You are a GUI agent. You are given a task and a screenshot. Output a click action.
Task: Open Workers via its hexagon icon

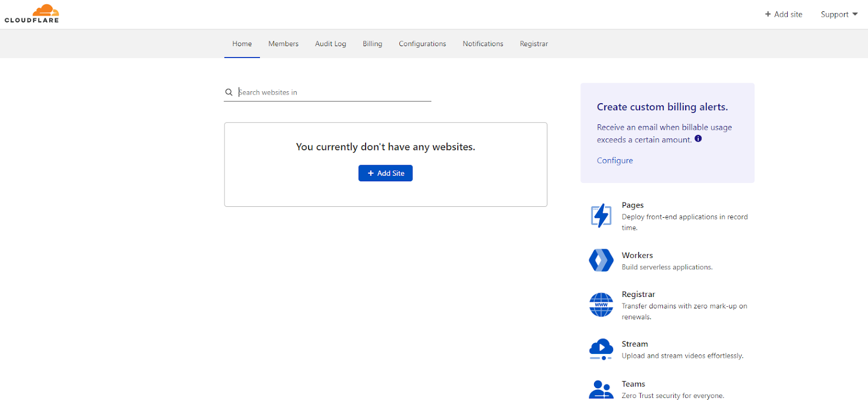(x=601, y=260)
